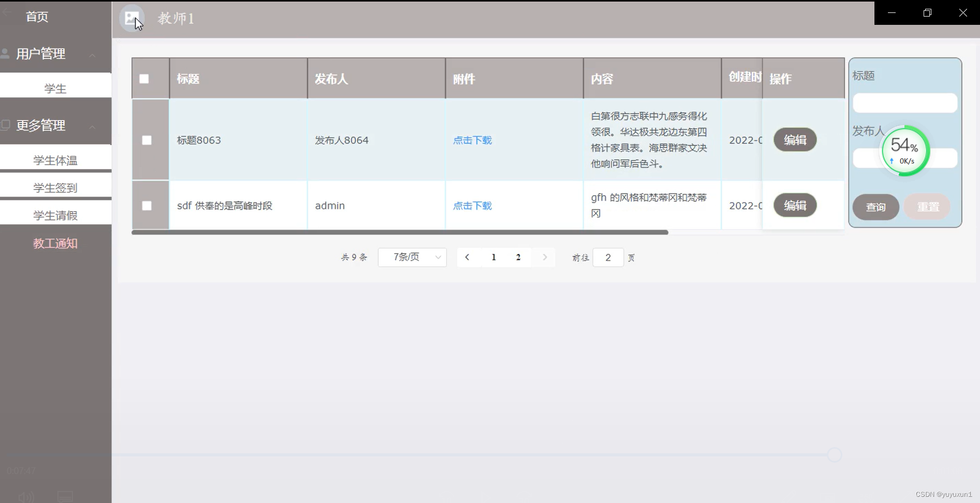This screenshot has height=503, width=980.
Task: Click the 标题8063 title cell
Action: pyautogui.click(x=239, y=140)
